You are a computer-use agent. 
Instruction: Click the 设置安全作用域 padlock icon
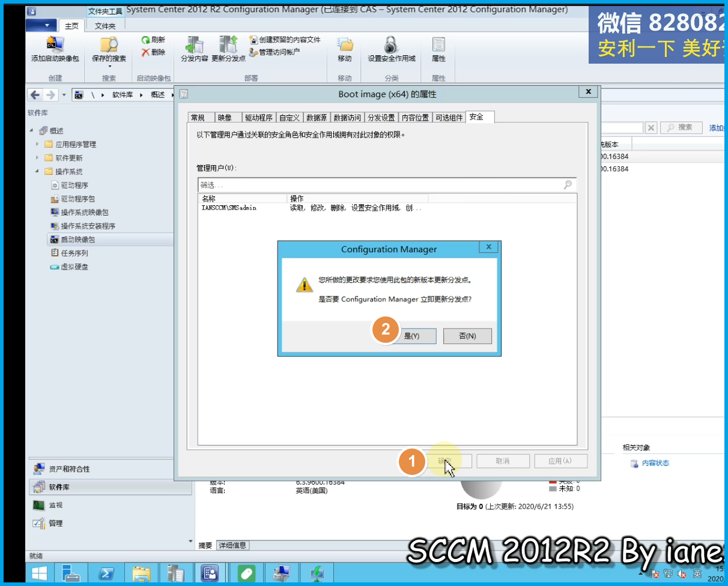point(392,44)
